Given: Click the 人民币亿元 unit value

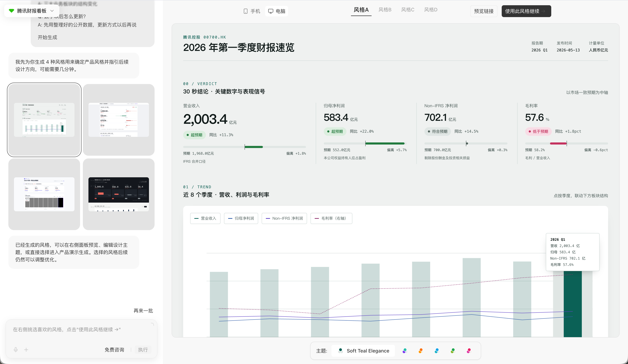Looking at the screenshot, I should pos(598,50).
